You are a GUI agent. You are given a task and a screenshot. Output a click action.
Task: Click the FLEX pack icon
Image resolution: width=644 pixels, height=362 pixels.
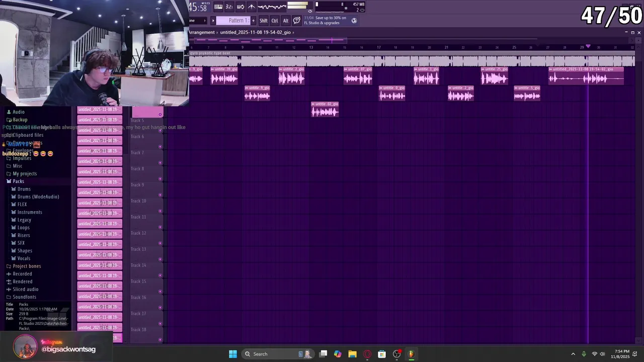coord(14,205)
